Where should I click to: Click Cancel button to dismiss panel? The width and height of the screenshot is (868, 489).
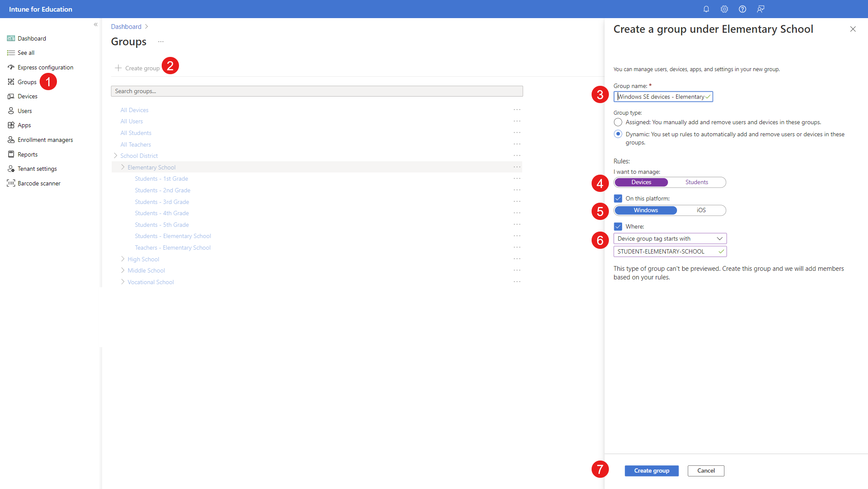click(x=706, y=470)
